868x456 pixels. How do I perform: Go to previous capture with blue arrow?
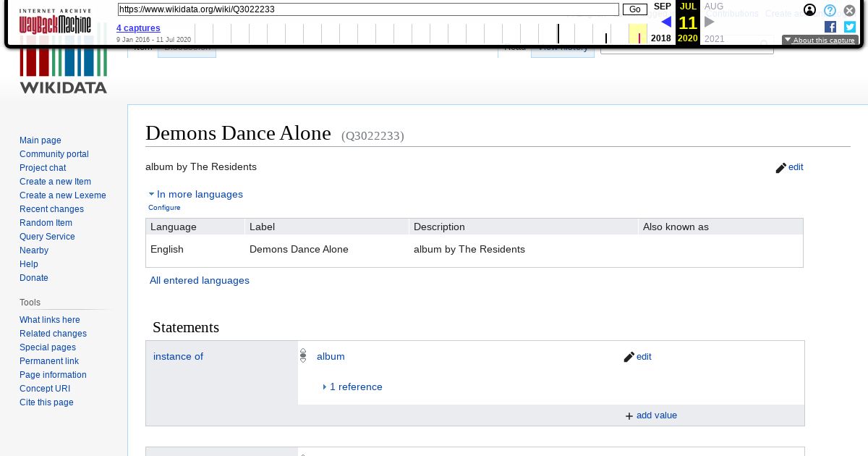(x=666, y=22)
